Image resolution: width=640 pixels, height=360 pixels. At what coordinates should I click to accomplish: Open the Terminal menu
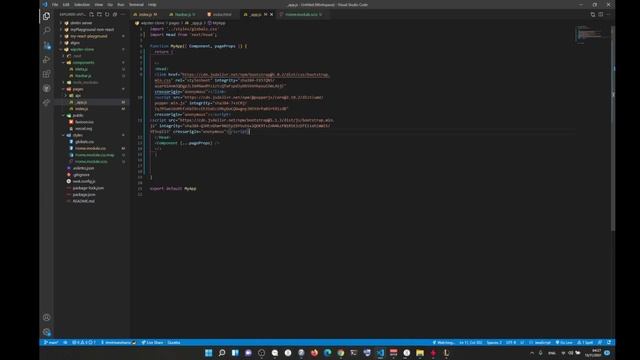pyautogui.click(x=136, y=4)
